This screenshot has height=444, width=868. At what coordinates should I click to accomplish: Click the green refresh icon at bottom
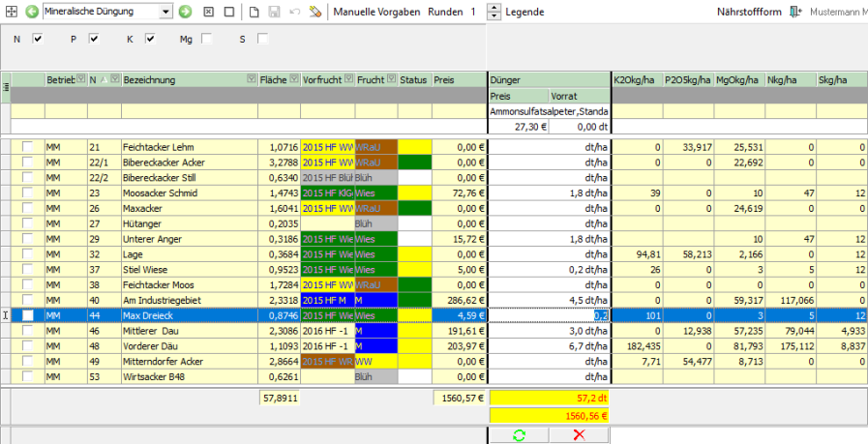519,435
